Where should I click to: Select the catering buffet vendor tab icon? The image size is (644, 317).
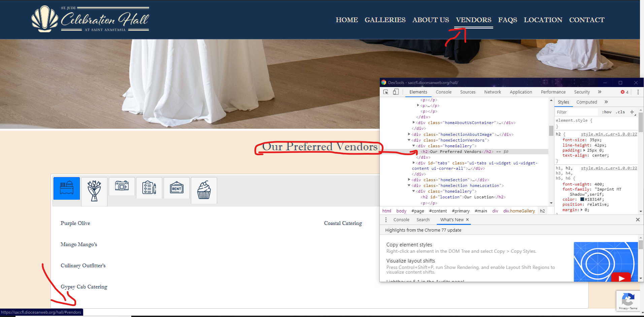pos(67,188)
